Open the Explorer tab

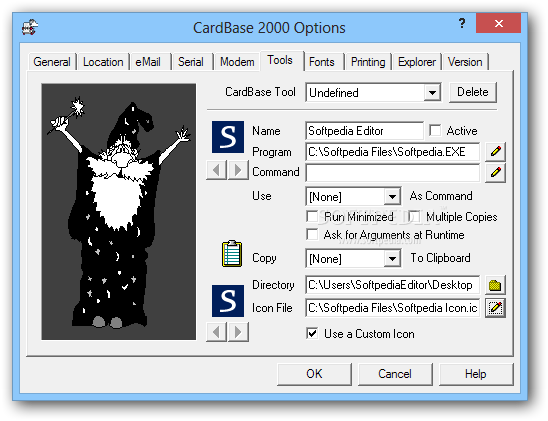coord(417,62)
